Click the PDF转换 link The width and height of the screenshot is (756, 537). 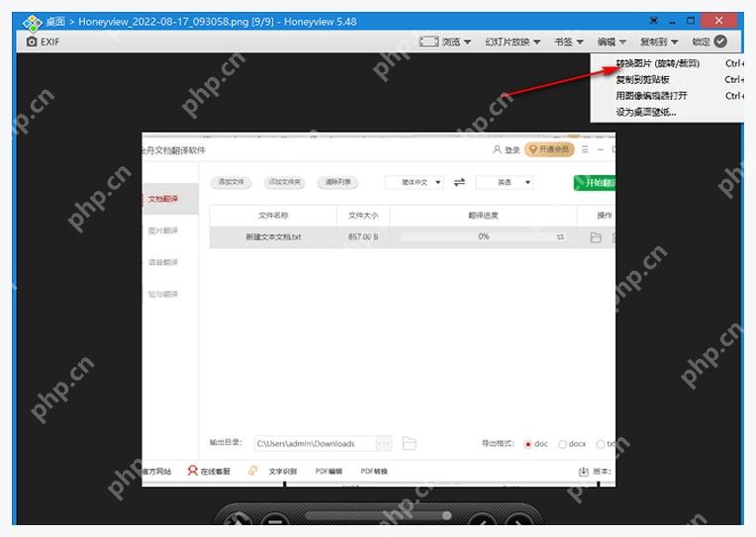pos(374,471)
